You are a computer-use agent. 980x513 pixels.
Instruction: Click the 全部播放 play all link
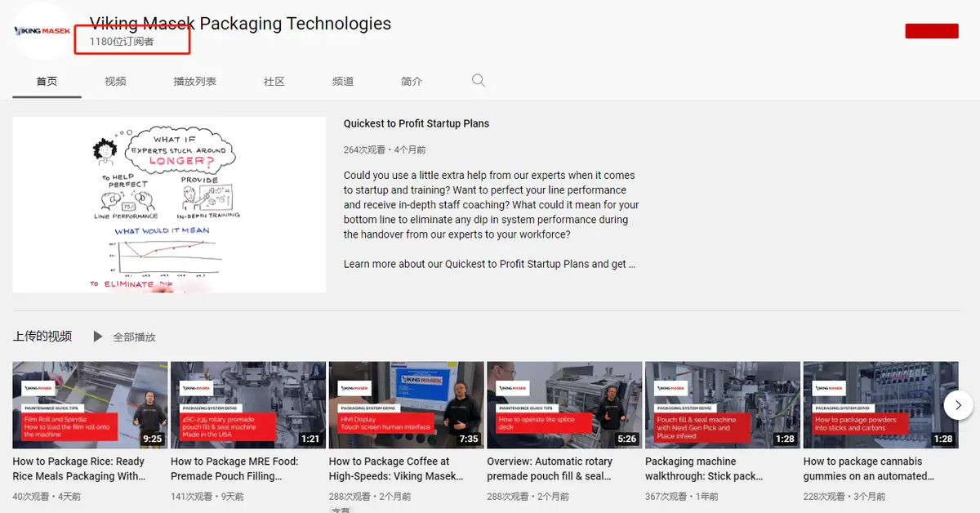click(134, 337)
